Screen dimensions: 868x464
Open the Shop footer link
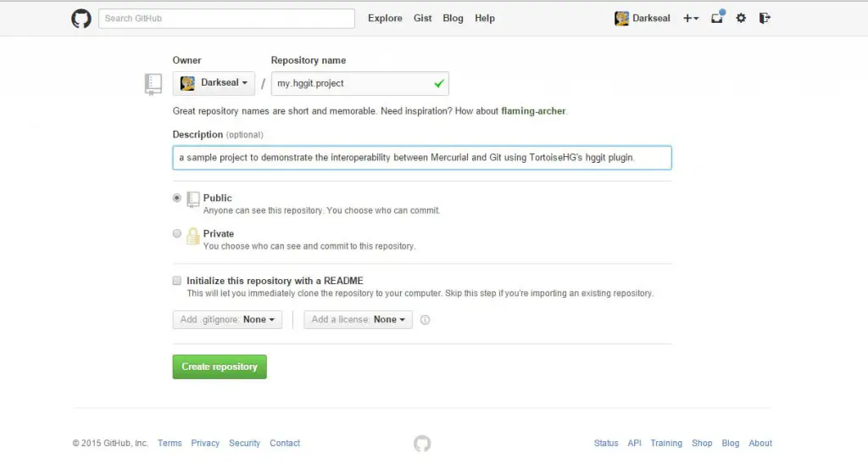point(702,443)
